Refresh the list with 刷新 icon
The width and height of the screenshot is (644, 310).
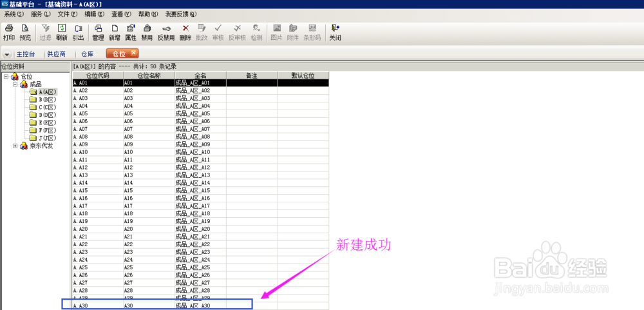pos(62,33)
